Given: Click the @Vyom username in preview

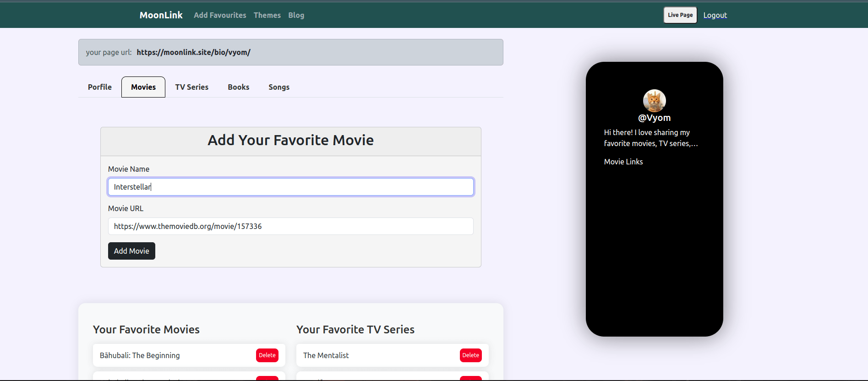Looking at the screenshot, I should coord(654,118).
